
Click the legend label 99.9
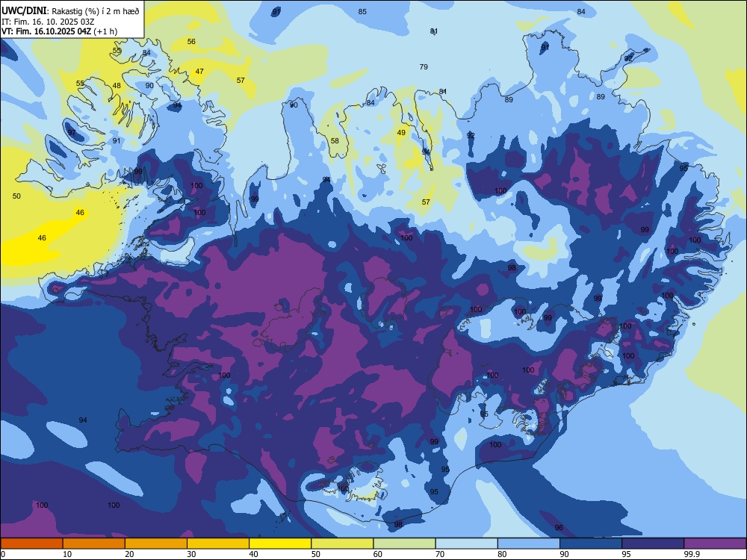(692, 554)
